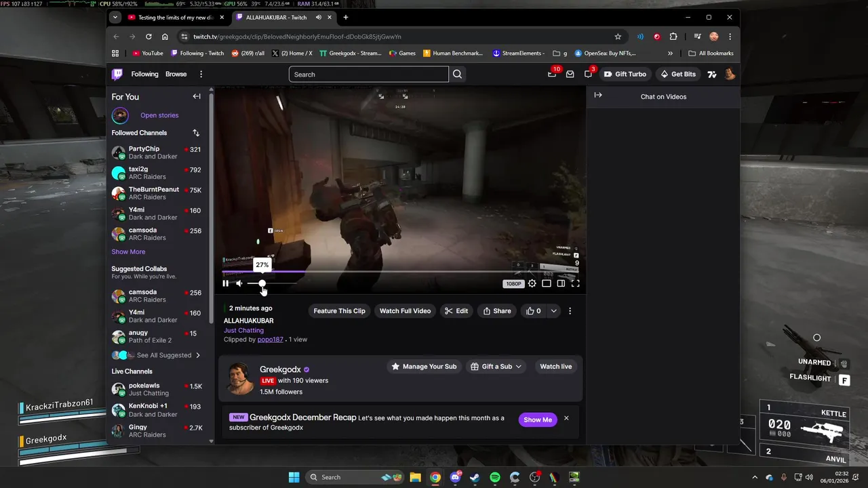
Task: Open See All Suggested collabs
Action: pos(165,355)
